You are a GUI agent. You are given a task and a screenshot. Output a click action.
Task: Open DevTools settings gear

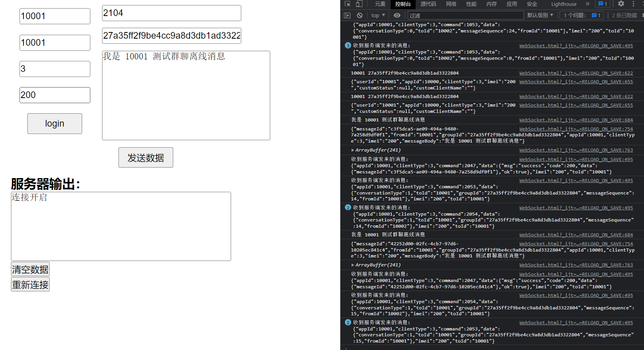click(x=621, y=4)
